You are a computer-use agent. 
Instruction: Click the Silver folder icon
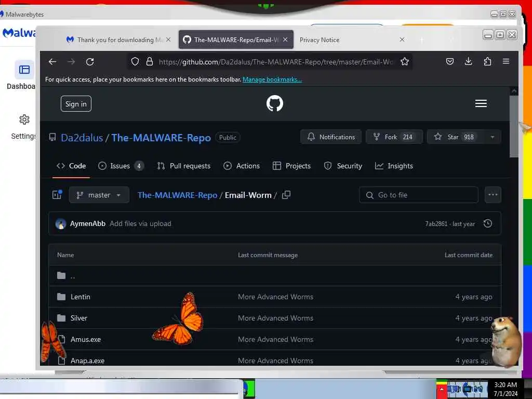[x=61, y=318]
